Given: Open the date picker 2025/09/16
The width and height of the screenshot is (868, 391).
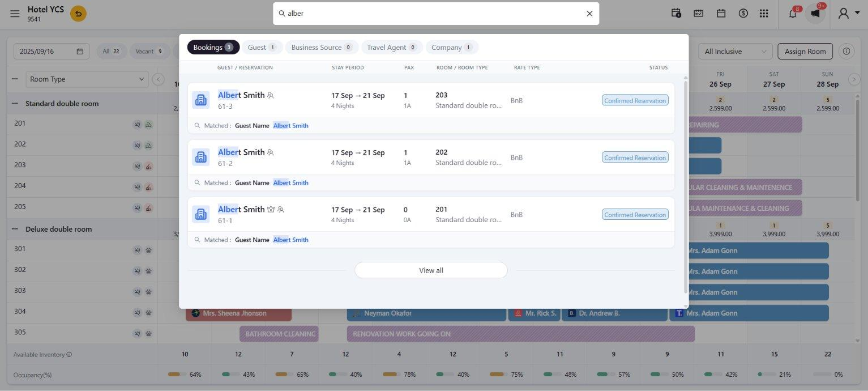Looking at the screenshot, I should click(x=51, y=51).
